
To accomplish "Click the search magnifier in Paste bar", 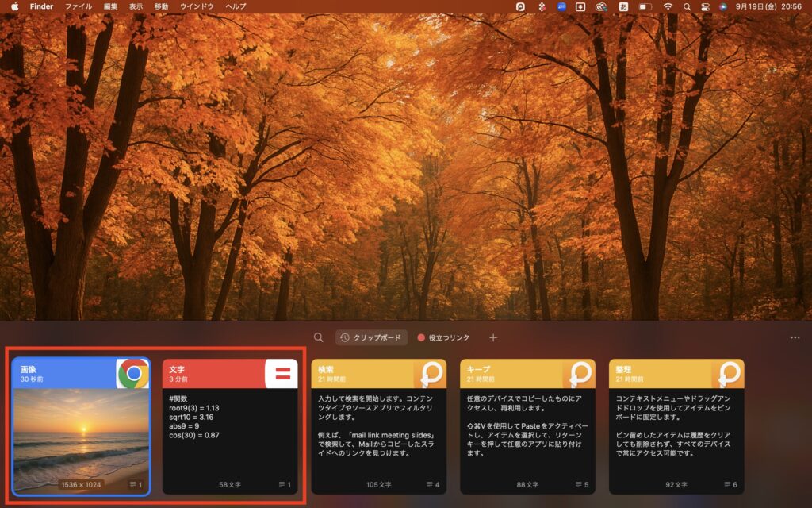I will click(318, 337).
